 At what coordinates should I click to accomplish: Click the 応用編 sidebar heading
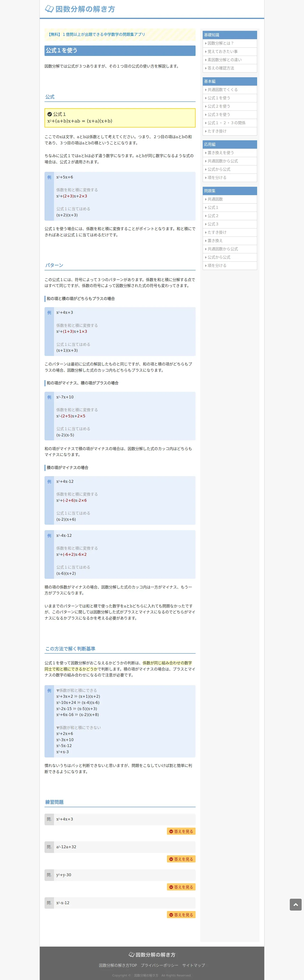point(229,145)
